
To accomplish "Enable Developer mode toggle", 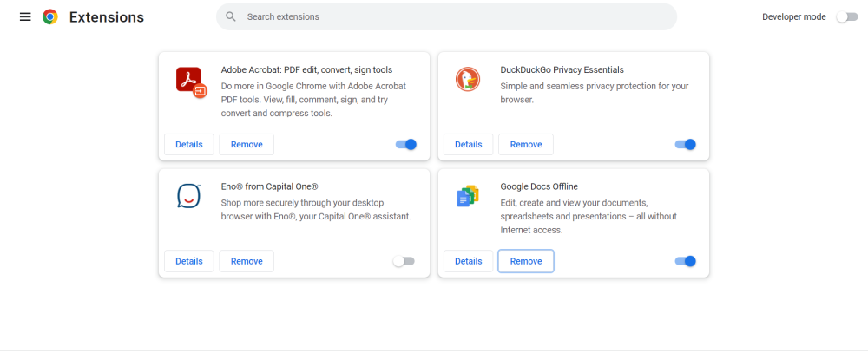I will point(847,17).
